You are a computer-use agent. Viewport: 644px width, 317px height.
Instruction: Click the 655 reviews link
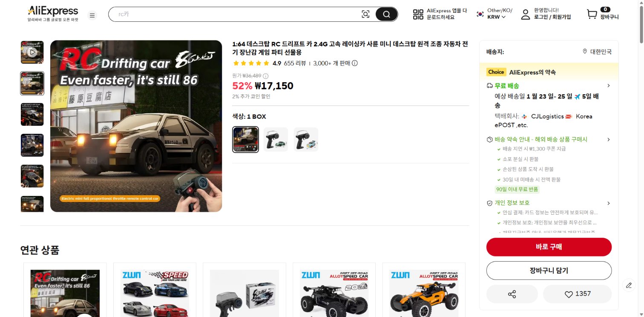[x=295, y=63]
